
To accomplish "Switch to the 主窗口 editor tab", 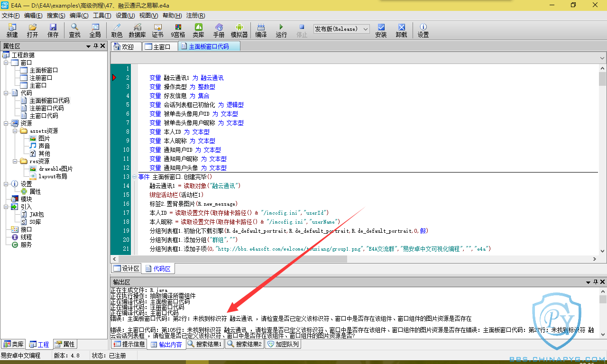I will pyautogui.click(x=160, y=46).
